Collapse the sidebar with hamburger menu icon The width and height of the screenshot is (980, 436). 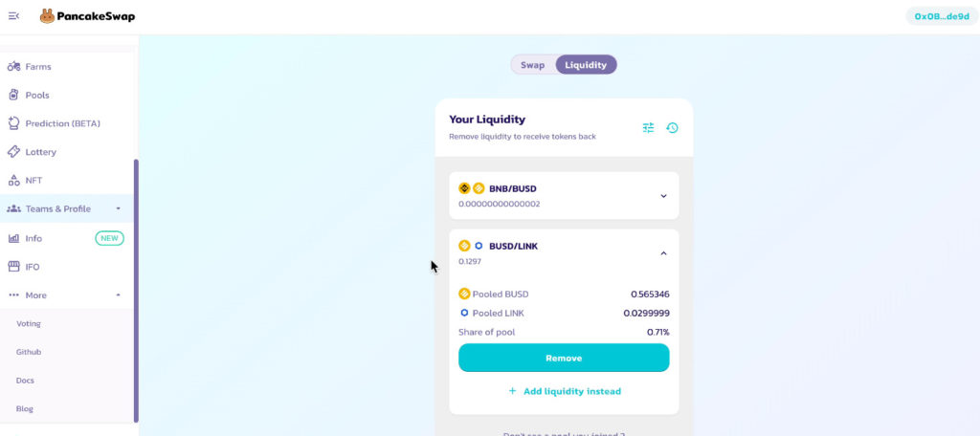(13, 16)
